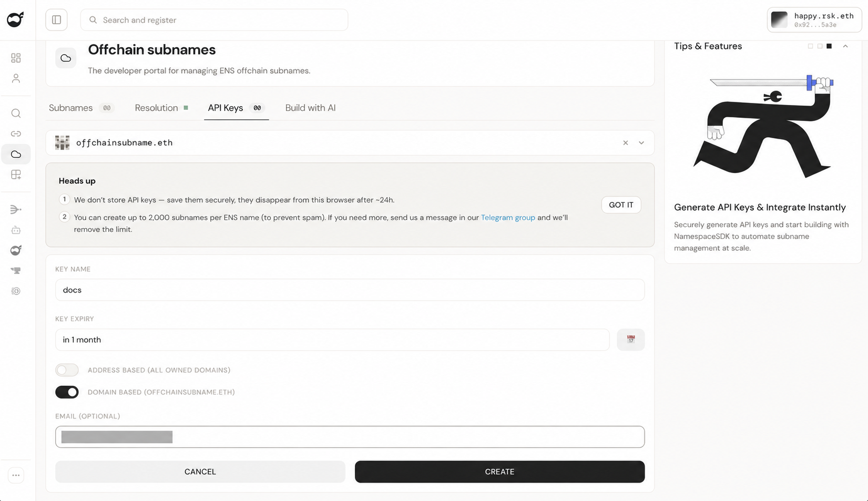This screenshot has width=868, height=501.
Task: Select the first tips carousel dot
Action: coord(810,46)
